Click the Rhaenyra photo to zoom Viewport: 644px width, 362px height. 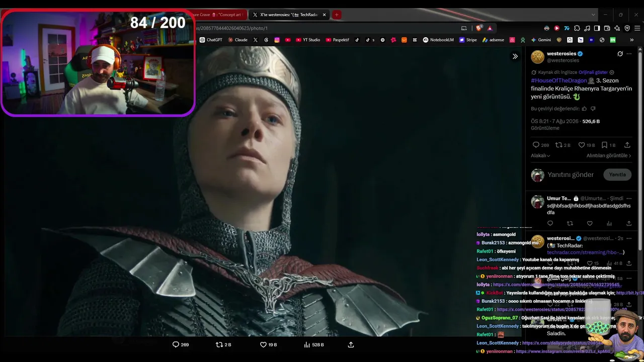click(263, 191)
